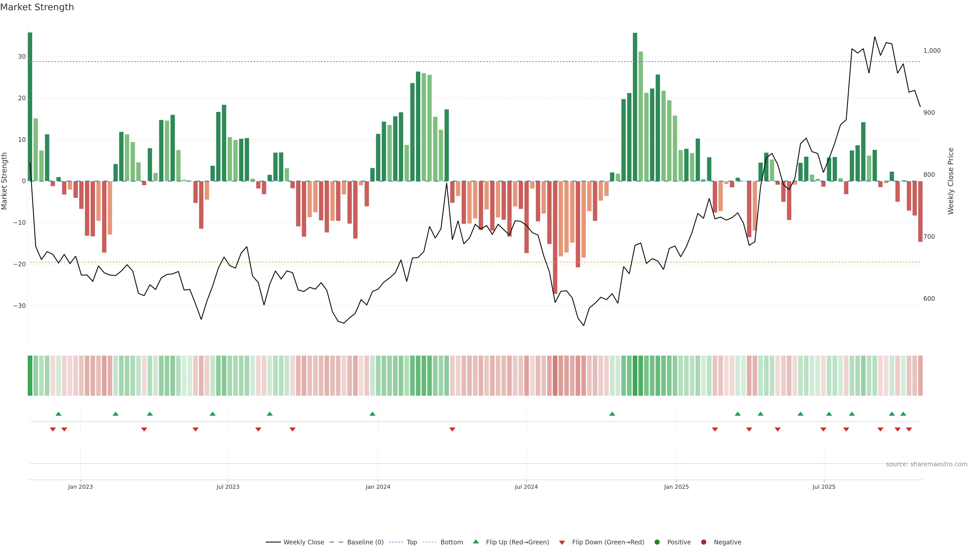This screenshot has height=551, width=980.
Task: Click Jan 2023 x-axis label
Action: pos(80,487)
